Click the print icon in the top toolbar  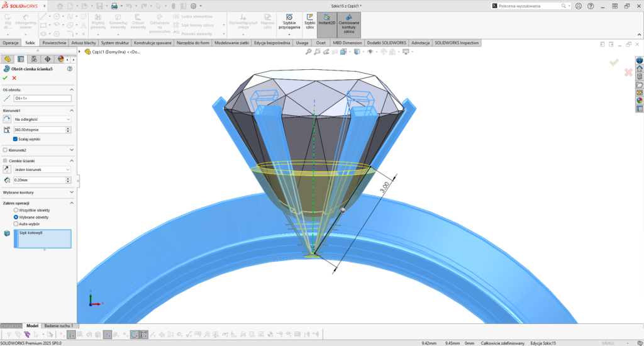point(114,6)
